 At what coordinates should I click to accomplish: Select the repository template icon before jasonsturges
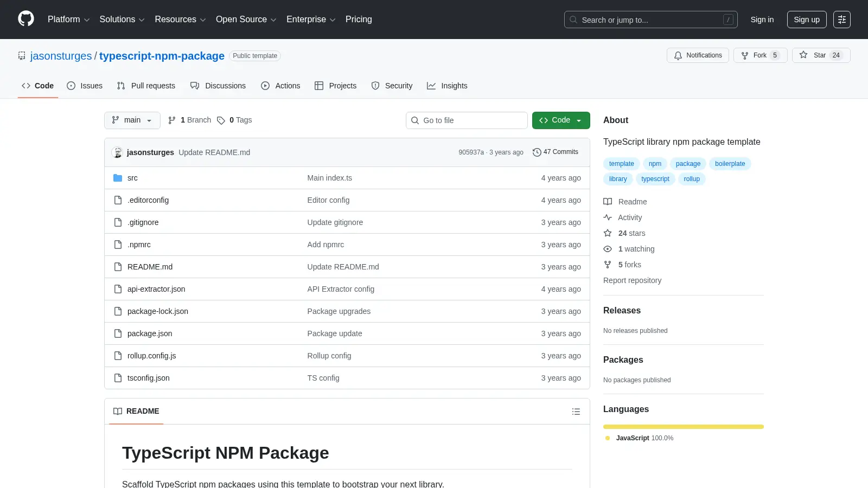(x=22, y=56)
